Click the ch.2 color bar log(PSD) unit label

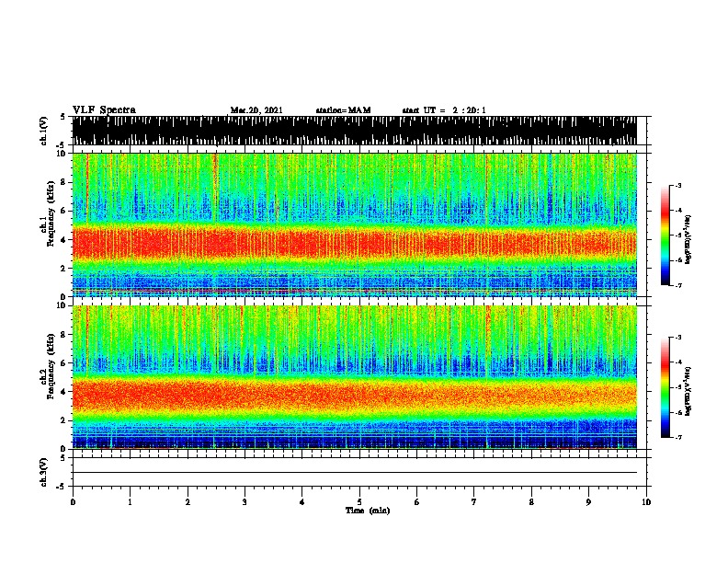point(688,391)
